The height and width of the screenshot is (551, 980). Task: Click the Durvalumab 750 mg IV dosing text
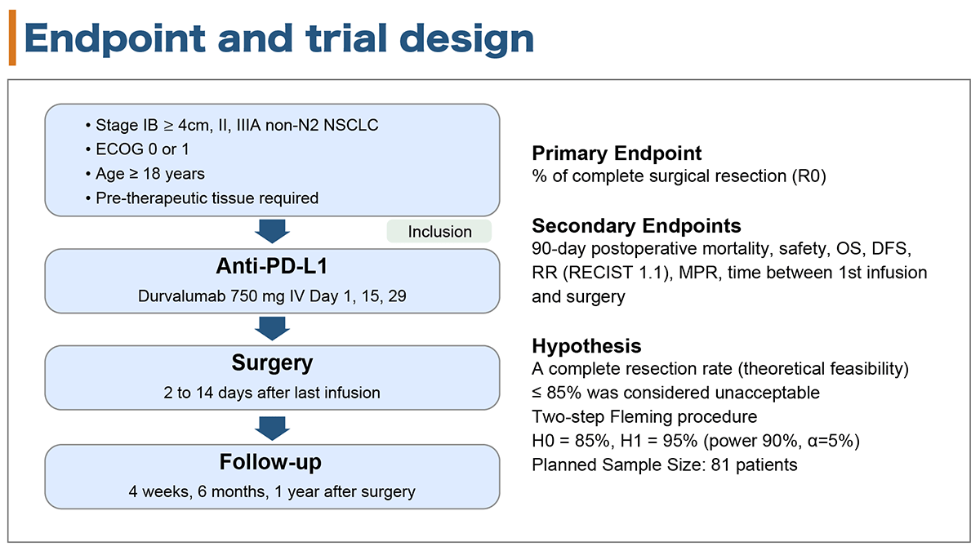point(272,296)
